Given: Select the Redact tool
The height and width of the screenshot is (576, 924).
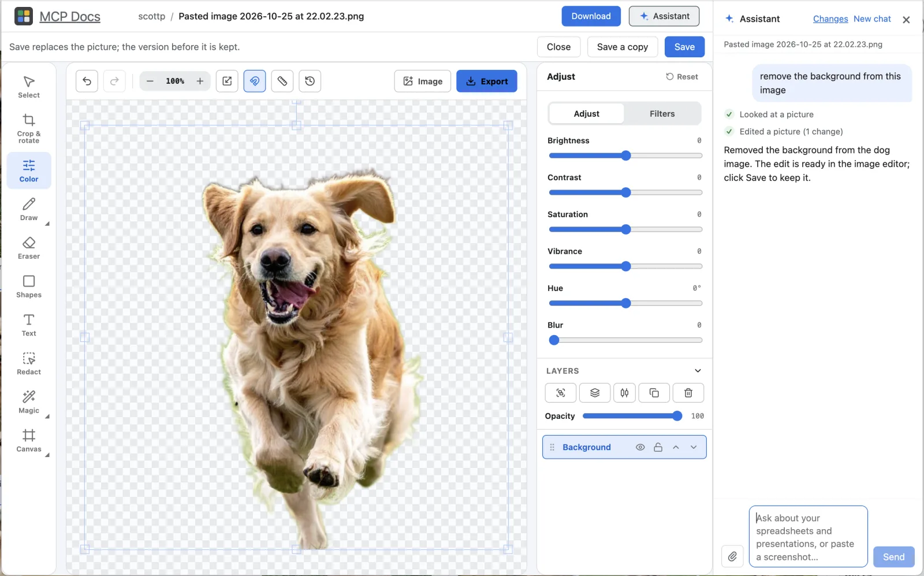Looking at the screenshot, I should coord(29,363).
